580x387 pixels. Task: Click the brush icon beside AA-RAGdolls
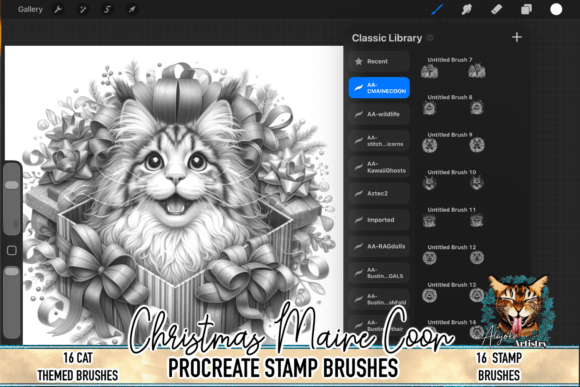(x=358, y=246)
